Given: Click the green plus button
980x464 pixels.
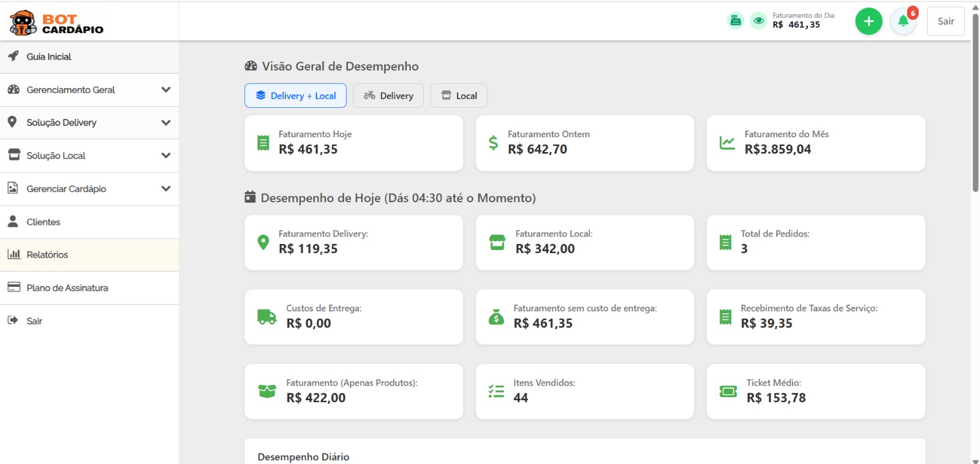Looking at the screenshot, I should click(x=869, y=21).
